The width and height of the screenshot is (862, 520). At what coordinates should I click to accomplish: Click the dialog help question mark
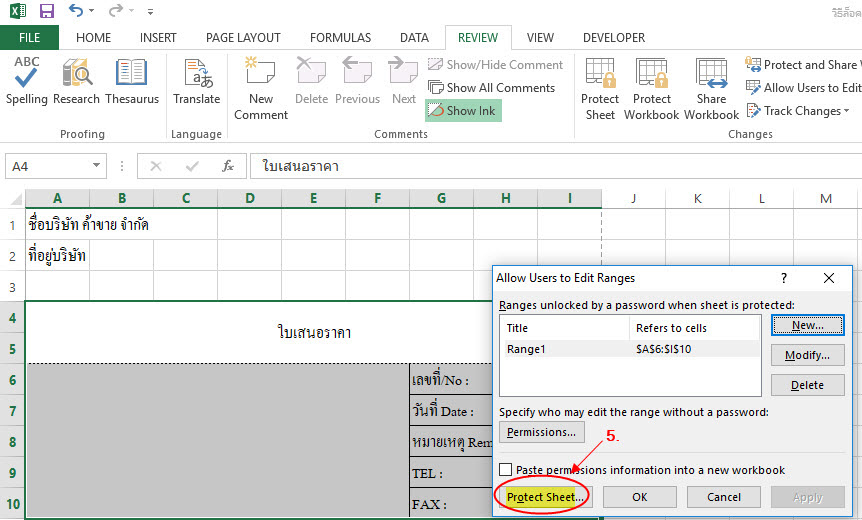(x=784, y=278)
